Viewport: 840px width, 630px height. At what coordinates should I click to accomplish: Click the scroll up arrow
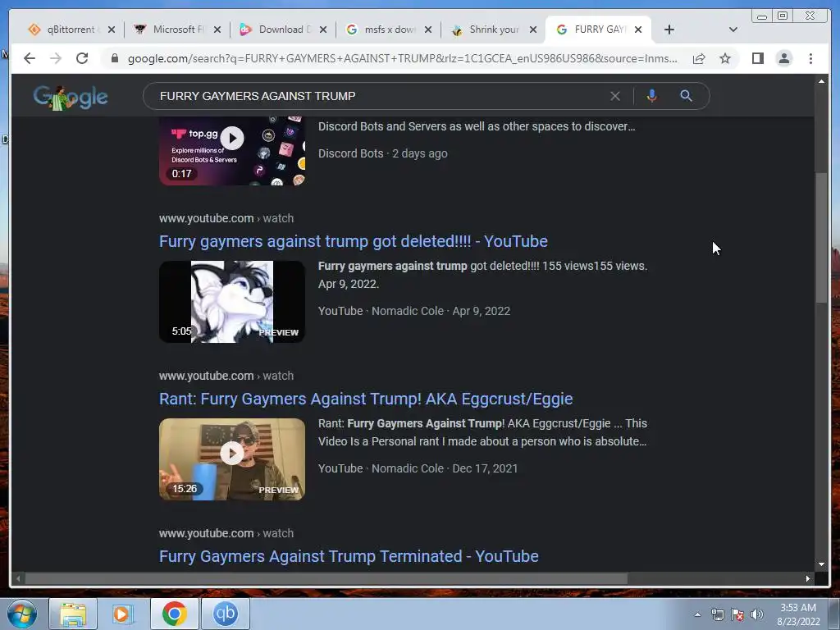(821, 81)
